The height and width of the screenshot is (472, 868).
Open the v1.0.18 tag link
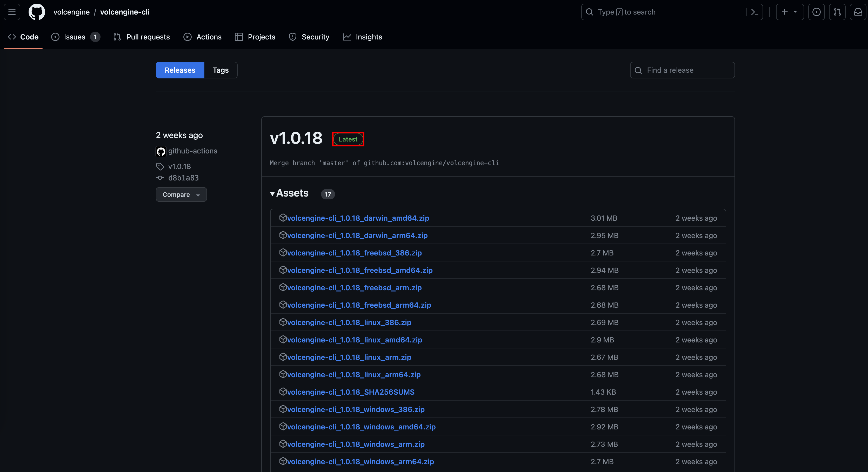click(179, 166)
